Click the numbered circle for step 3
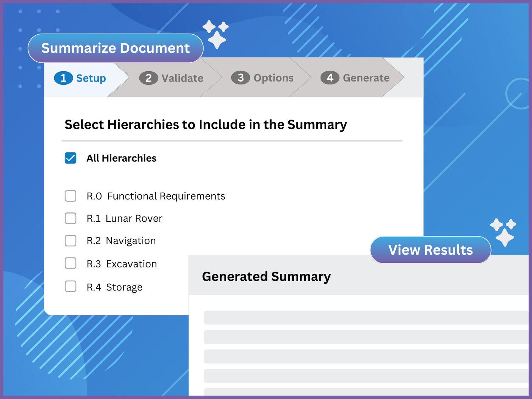Image resolution: width=532 pixels, height=399 pixels. coord(241,78)
